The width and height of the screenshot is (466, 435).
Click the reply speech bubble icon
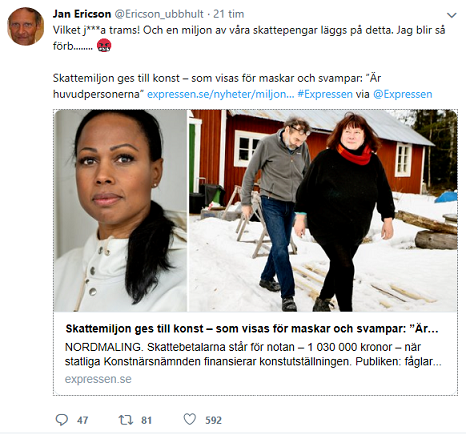[62, 420]
